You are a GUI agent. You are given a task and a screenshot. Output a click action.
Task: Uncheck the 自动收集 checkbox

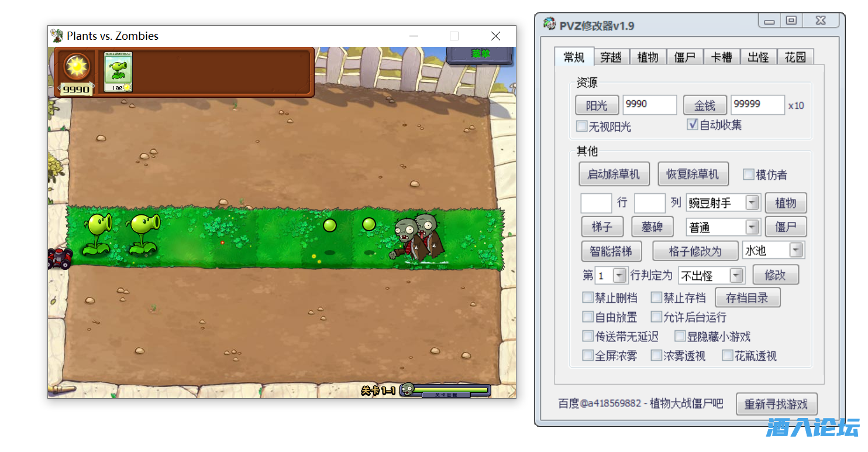[x=693, y=124]
